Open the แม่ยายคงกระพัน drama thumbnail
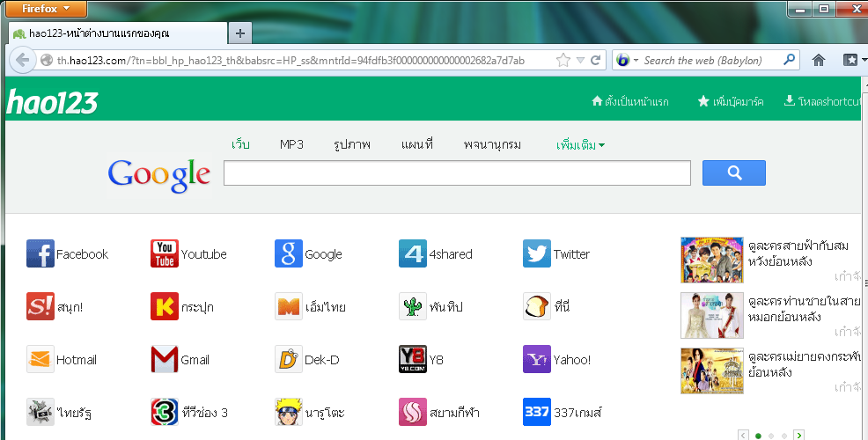The image size is (868, 440). point(711,370)
